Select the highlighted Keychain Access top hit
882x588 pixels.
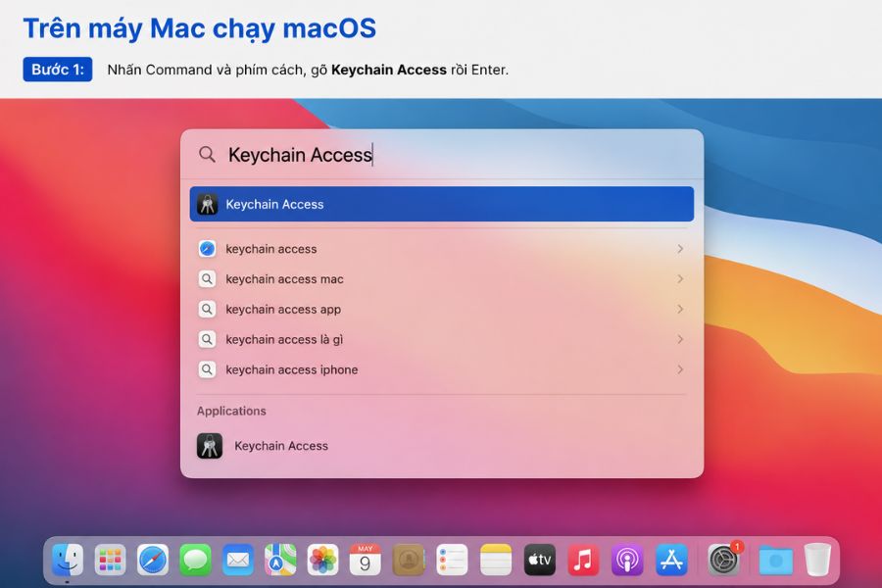[442, 204]
